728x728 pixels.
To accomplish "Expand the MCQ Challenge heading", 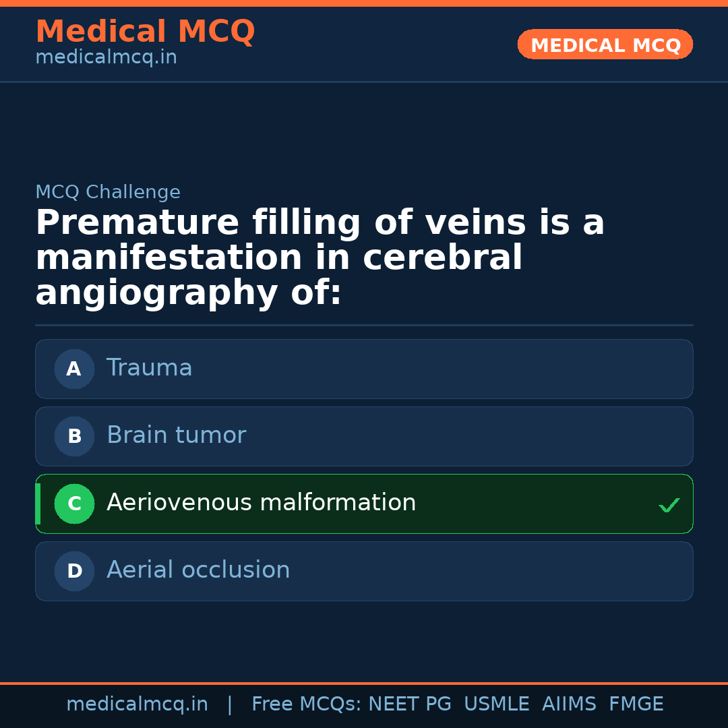I will pos(108,192).
